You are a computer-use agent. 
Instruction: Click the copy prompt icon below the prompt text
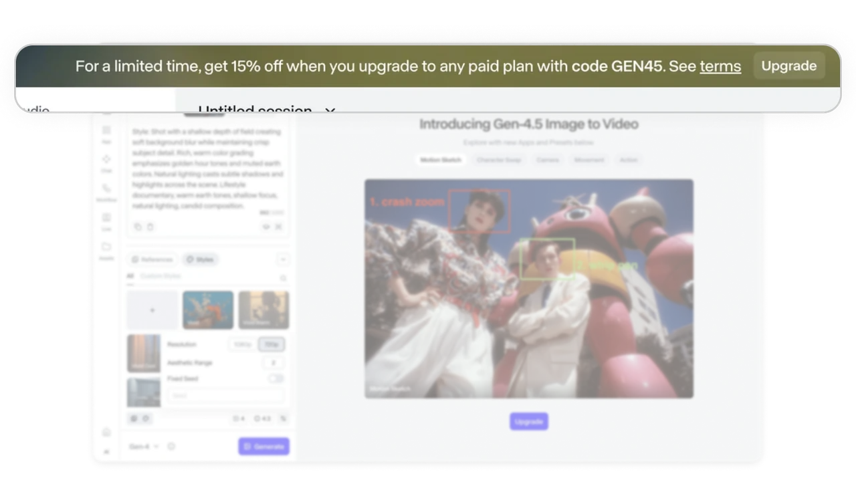pyautogui.click(x=138, y=227)
